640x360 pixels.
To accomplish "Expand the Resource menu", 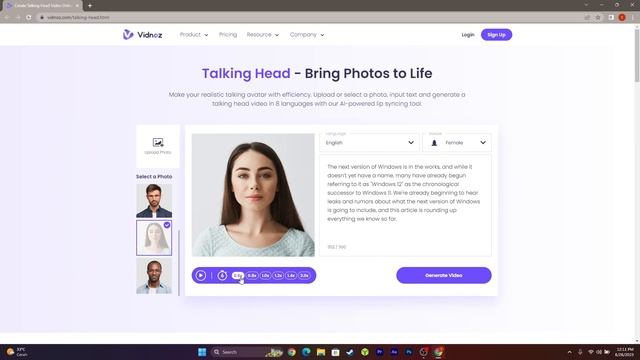I will [x=263, y=35].
